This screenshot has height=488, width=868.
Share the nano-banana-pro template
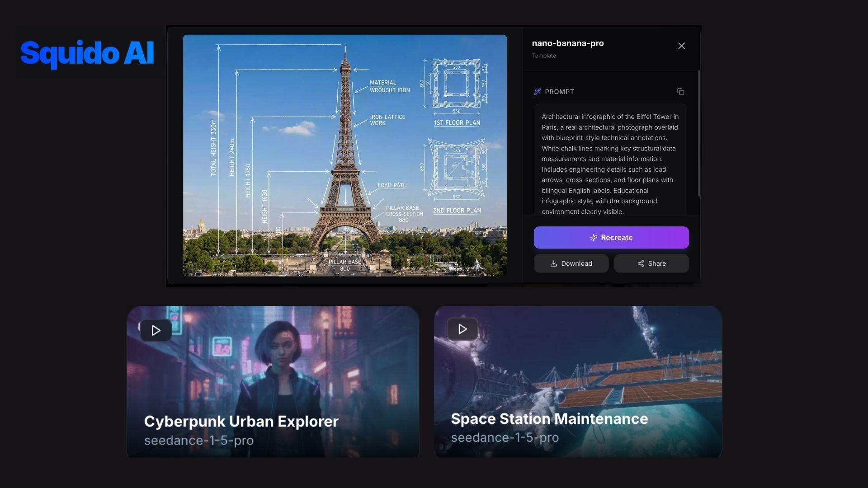[x=651, y=263]
